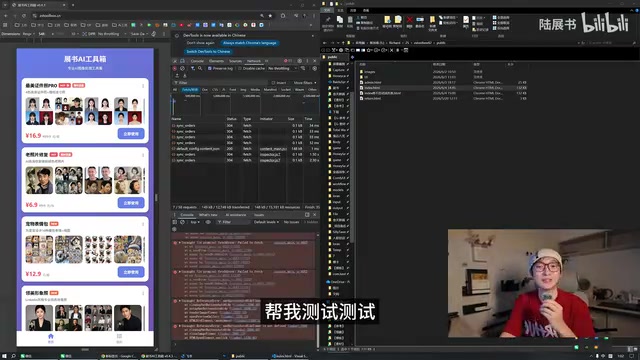Open the console sidebar toggle icon
This screenshot has height=360, width=640.
pos(175,222)
